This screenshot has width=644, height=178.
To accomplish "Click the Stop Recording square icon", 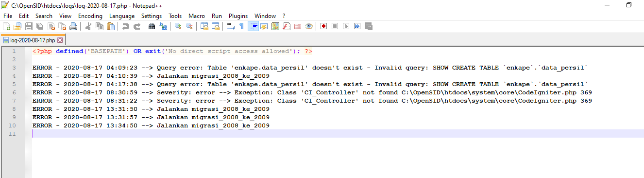I will point(335,26).
